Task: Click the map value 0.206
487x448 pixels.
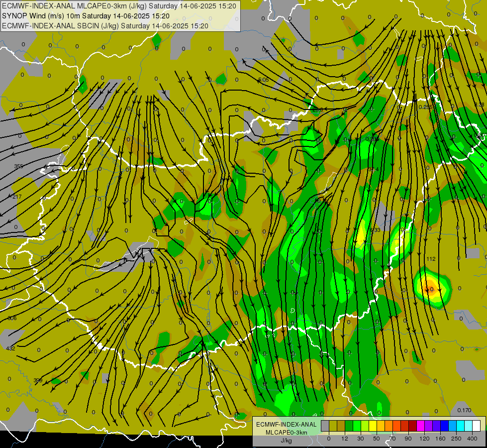Action: (x=372, y=139)
